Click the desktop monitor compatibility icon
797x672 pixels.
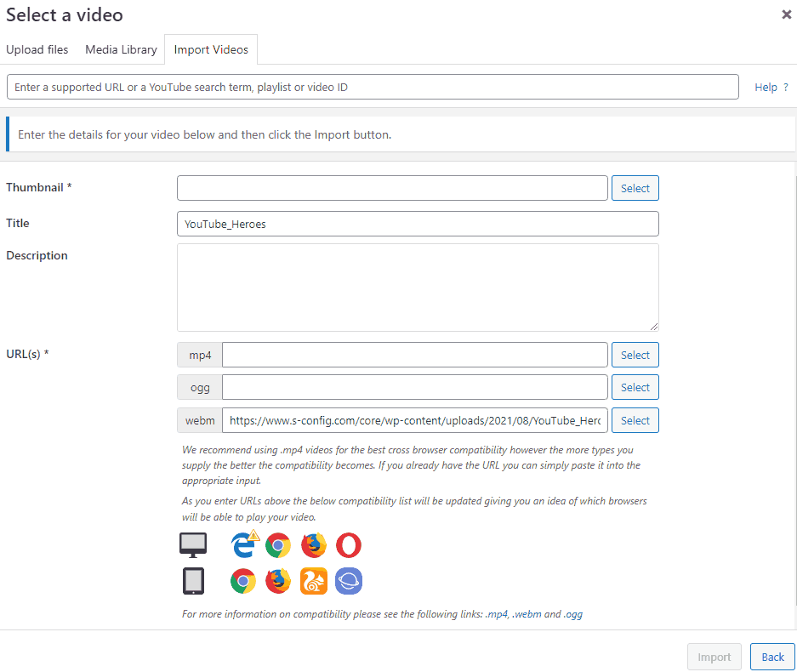[193, 545]
